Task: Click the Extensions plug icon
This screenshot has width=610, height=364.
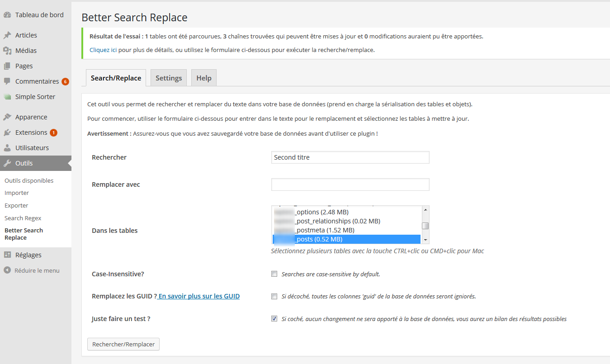Action: point(7,132)
